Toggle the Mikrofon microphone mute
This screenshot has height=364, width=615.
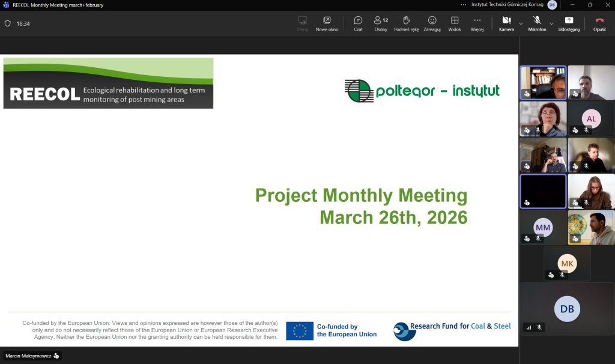tap(537, 23)
